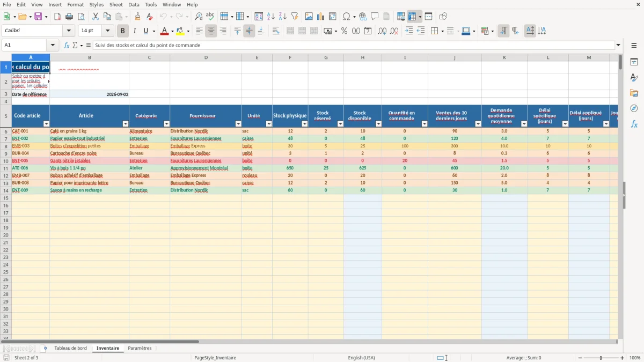The width and height of the screenshot is (644, 362).
Task: Click Export as PDF icon
Action: 57,17
